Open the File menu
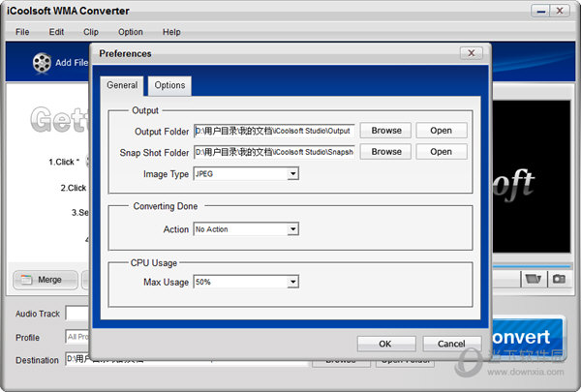The width and height of the screenshot is (581, 392). 22,32
